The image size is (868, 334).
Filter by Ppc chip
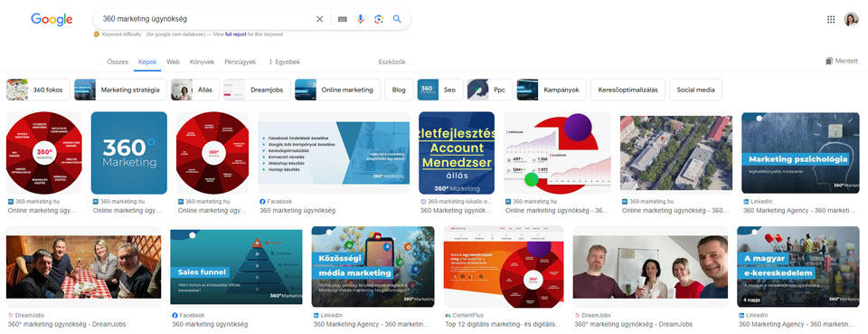(490, 90)
